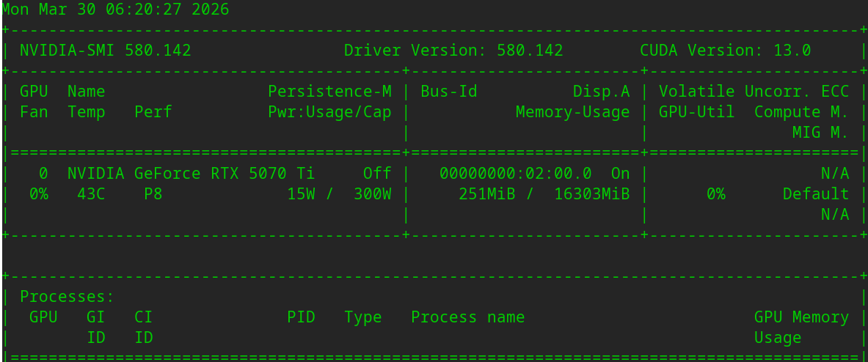Viewport: 868px width, 362px height.
Task: Click the Processes: section label
Action: pyautogui.click(x=67, y=297)
